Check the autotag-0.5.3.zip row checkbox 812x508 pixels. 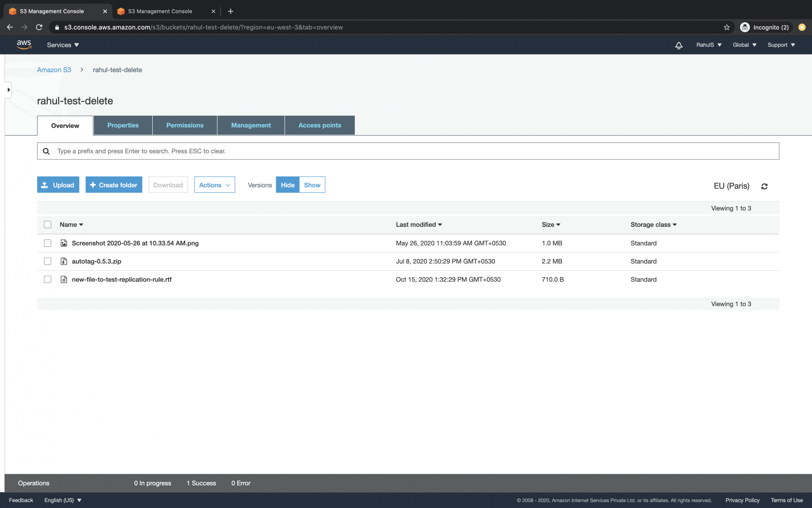point(48,261)
